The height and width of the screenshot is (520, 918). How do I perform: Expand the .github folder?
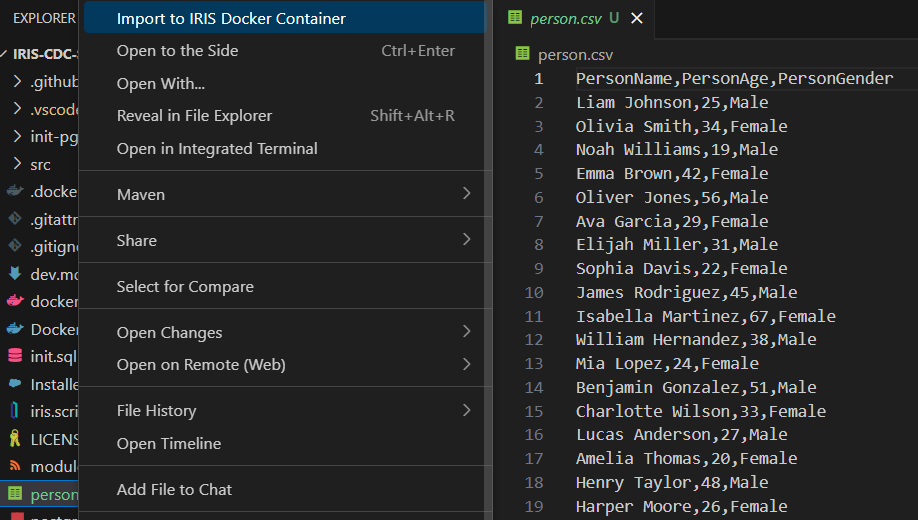[x=17, y=82]
